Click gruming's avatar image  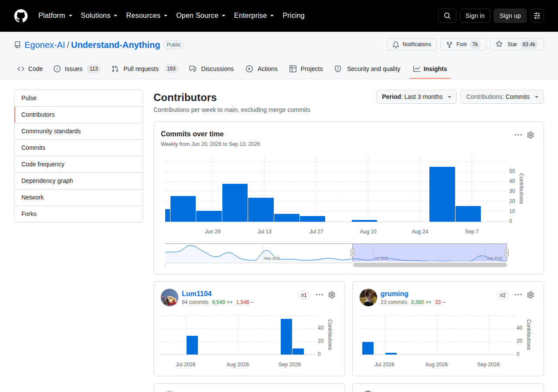[x=368, y=297]
